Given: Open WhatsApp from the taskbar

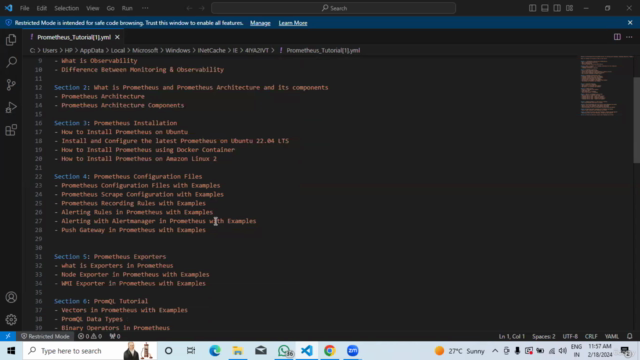Looking at the screenshot, I should tap(284, 351).
